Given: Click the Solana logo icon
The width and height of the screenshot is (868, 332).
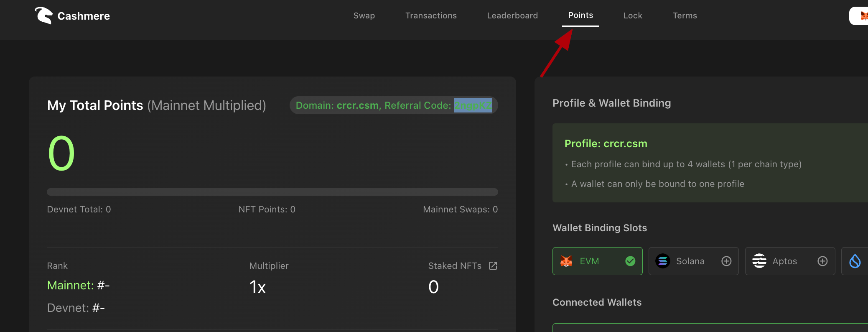Looking at the screenshot, I should (663, 261).
